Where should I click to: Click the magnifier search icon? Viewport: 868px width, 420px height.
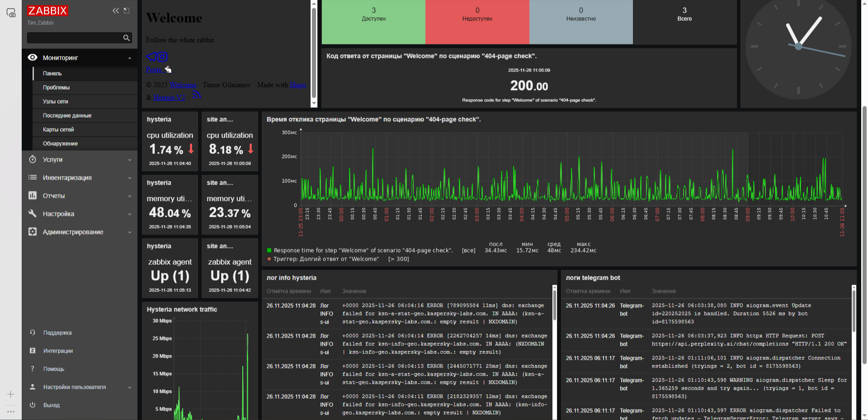pos(127,38)
